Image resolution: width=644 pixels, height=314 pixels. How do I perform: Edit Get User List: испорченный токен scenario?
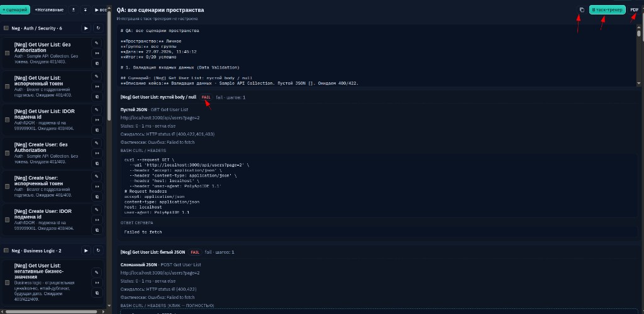tap(97, 76)
